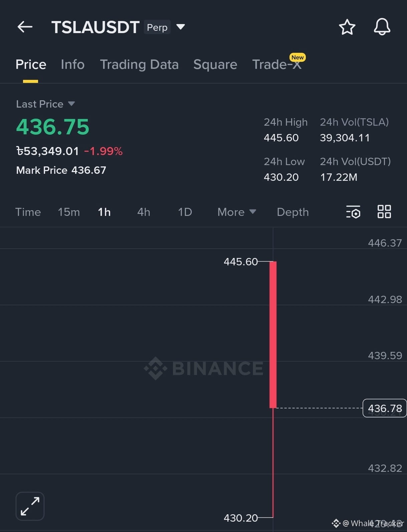Select the 1h chart interval
The image size is (407, 532).
click(x=104, y=212)
